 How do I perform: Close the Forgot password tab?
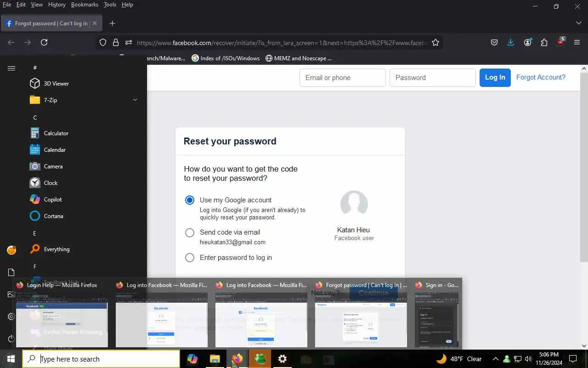(x=95, y=23)
